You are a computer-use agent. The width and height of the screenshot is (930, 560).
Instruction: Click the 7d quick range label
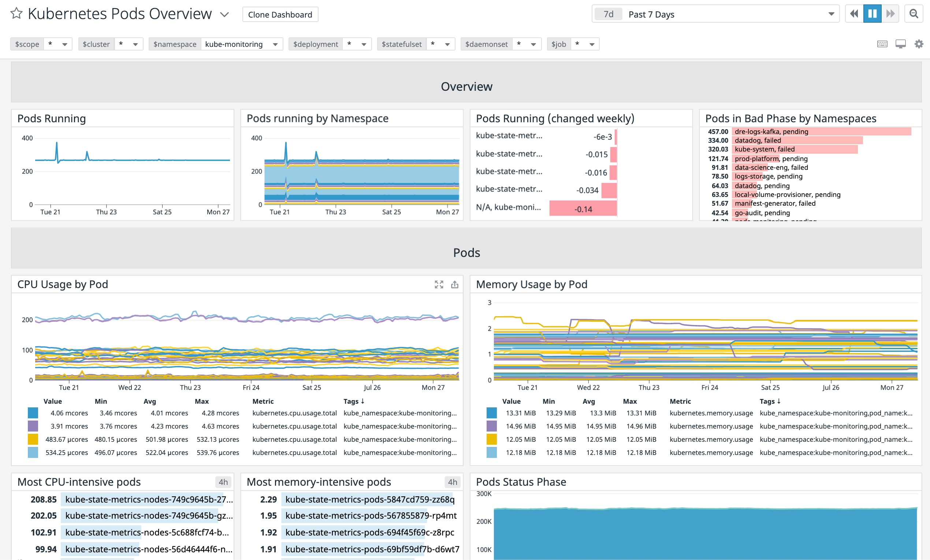pos(609,14)
